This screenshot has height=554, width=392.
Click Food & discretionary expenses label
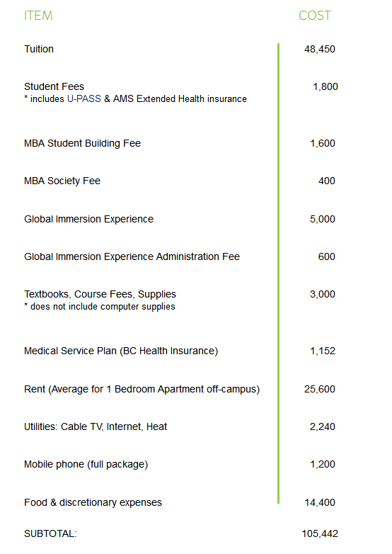point(93,502)
